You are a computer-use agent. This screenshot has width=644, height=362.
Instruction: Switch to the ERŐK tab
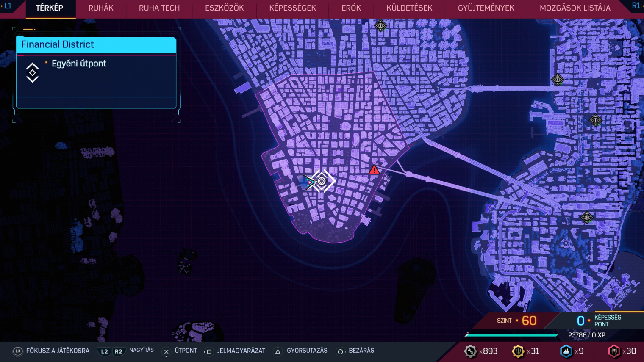click(351, 8)
